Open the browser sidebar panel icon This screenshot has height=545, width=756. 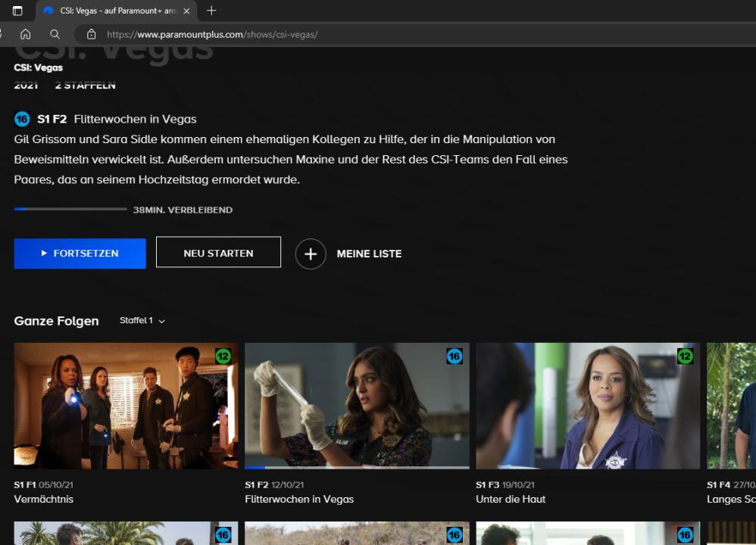click(17, 11)
